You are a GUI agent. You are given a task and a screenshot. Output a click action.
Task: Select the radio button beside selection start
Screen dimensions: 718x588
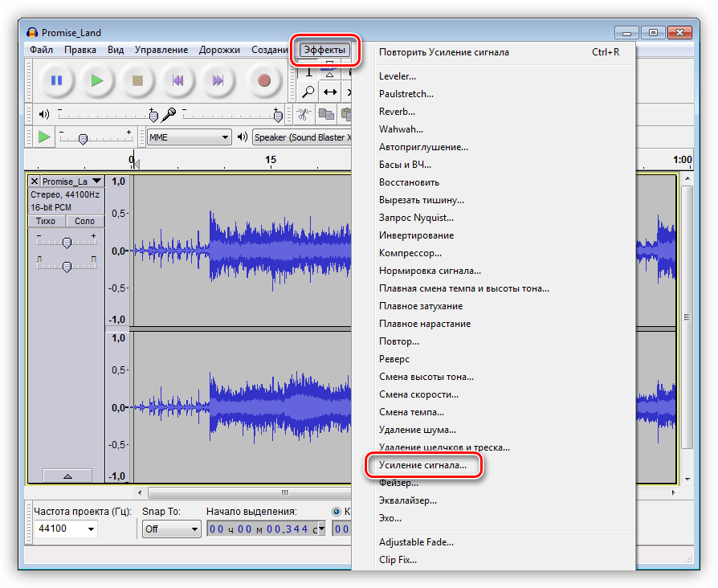pos(337,511)
